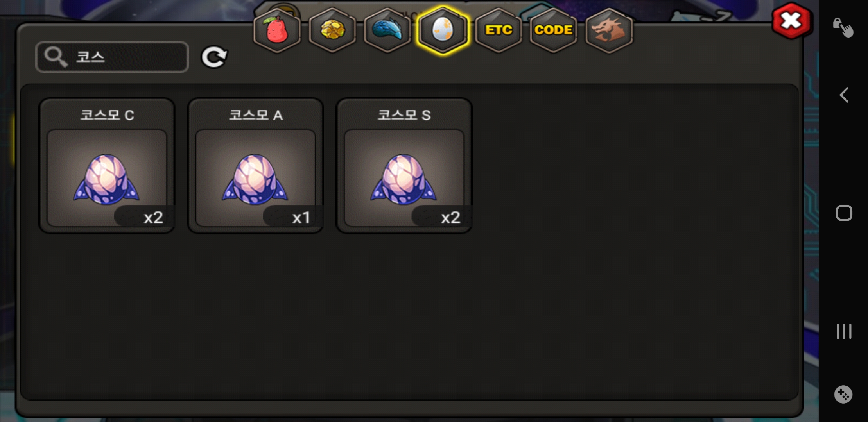Open the recent apps overview
868x422 pixels.
[x=844, y=331]
